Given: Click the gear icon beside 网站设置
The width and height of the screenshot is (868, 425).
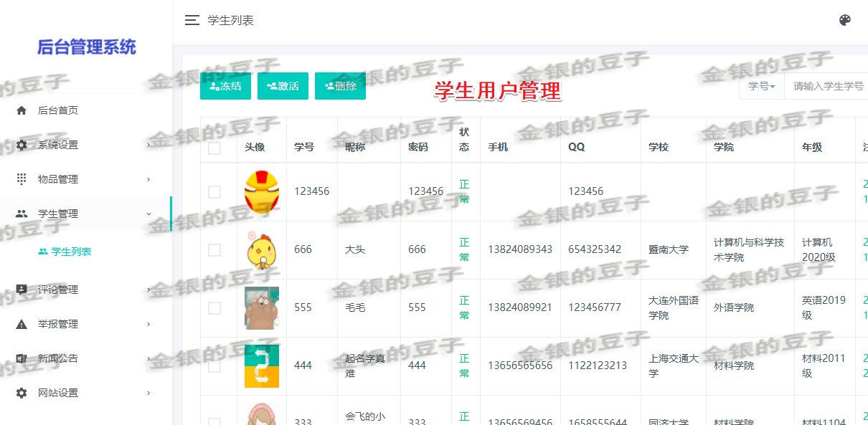Looking at the screenshot, I should point(22,393).
